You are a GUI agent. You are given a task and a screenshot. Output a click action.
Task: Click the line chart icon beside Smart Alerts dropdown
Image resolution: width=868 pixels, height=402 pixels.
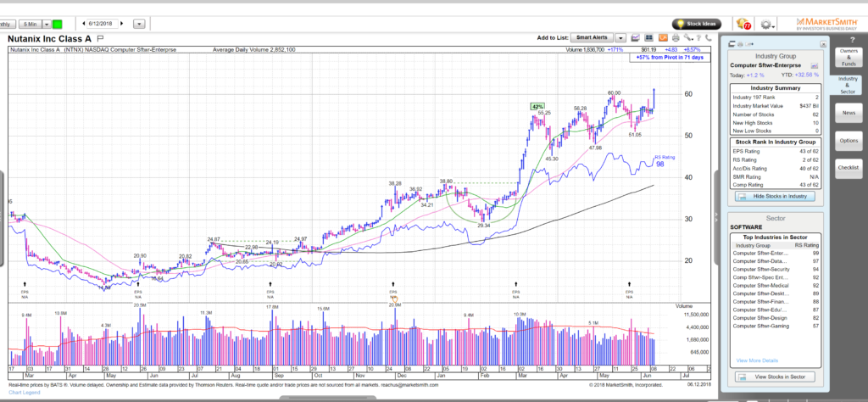(636, 37)
